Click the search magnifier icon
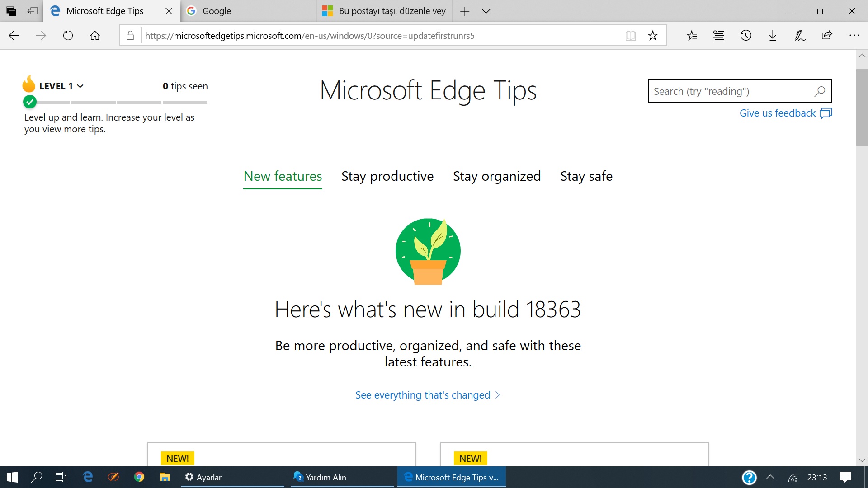This screenshot has width=868, height=488. (x=820, y=91)
